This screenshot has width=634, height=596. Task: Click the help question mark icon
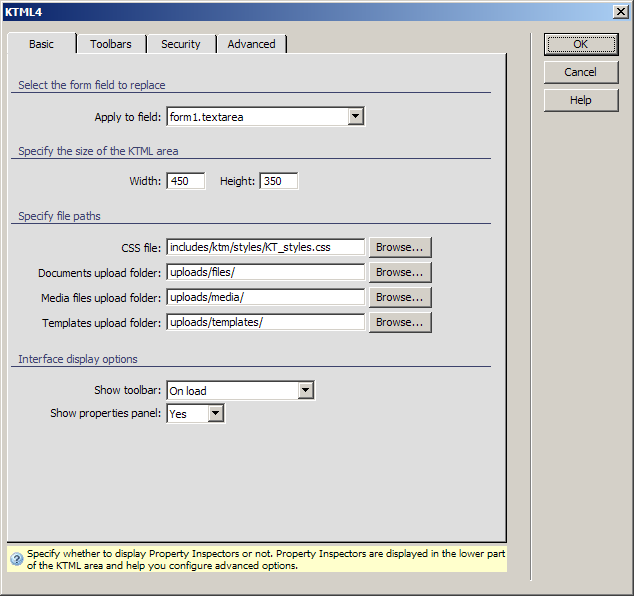pyautogui.click(x=17, y=559)
